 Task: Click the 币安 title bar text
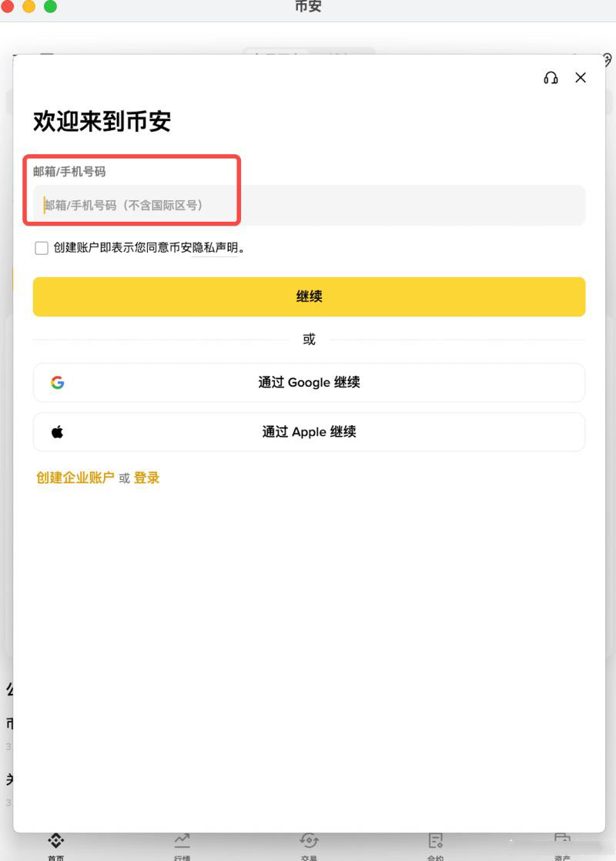(x=308, y=8)
